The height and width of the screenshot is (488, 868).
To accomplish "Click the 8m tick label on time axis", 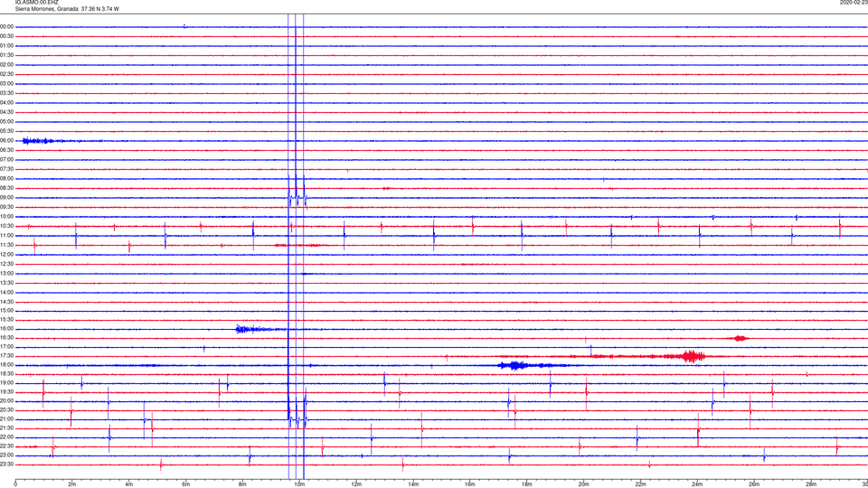I will pos(242,484).
